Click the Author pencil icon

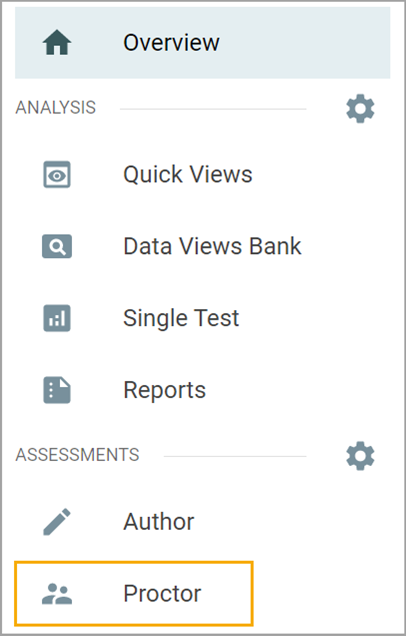coord(57,522)
